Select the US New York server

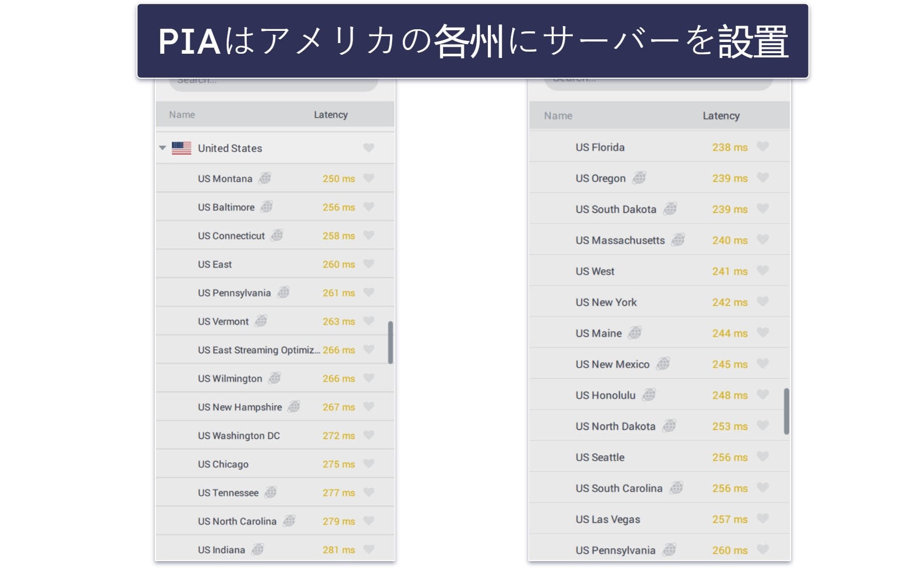click(x=660, y=302)
